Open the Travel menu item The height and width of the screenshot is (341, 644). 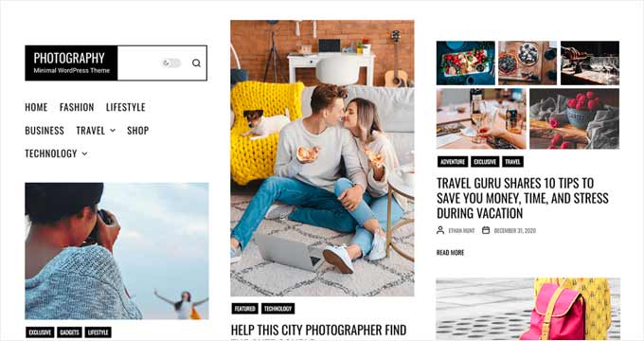click(90, 131)
